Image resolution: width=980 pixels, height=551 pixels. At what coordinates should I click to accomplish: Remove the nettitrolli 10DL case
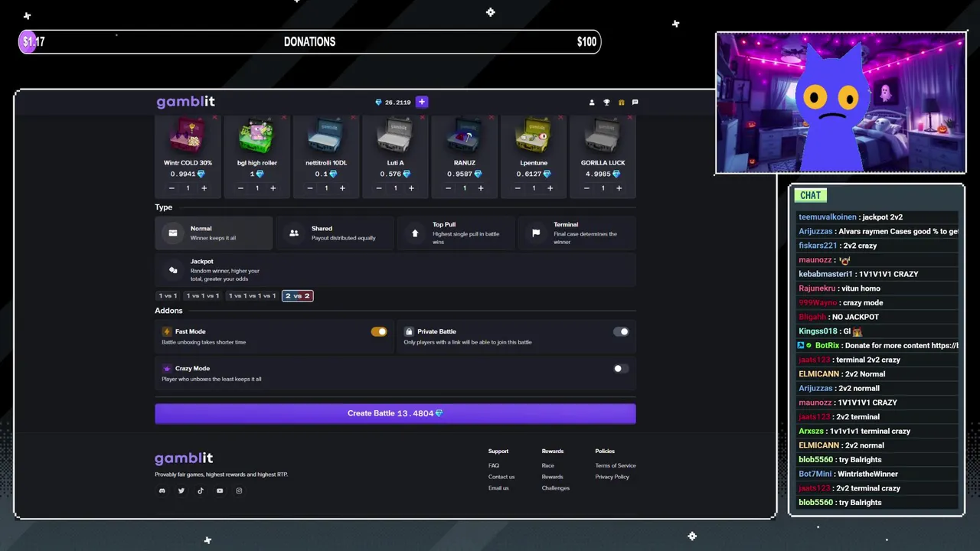tap(353, 117)
